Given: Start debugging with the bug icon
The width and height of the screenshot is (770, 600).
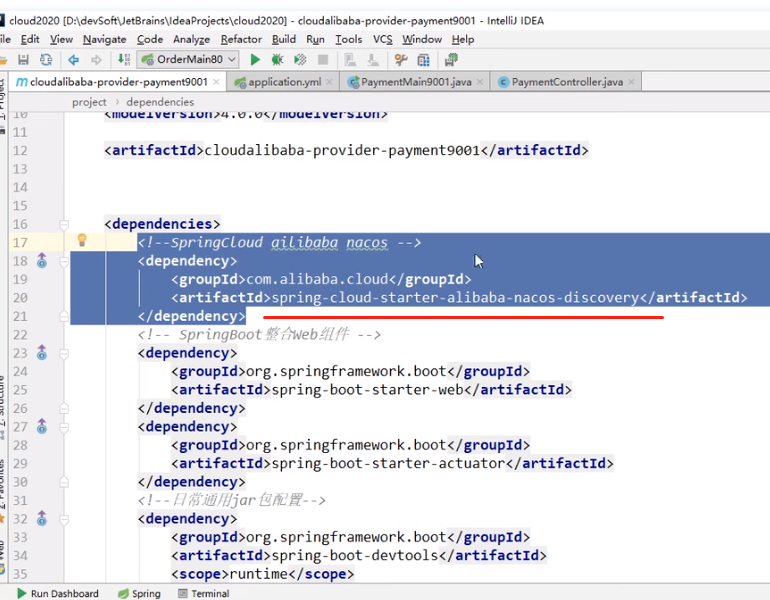Looking at the screenshot, I should 277,60.
